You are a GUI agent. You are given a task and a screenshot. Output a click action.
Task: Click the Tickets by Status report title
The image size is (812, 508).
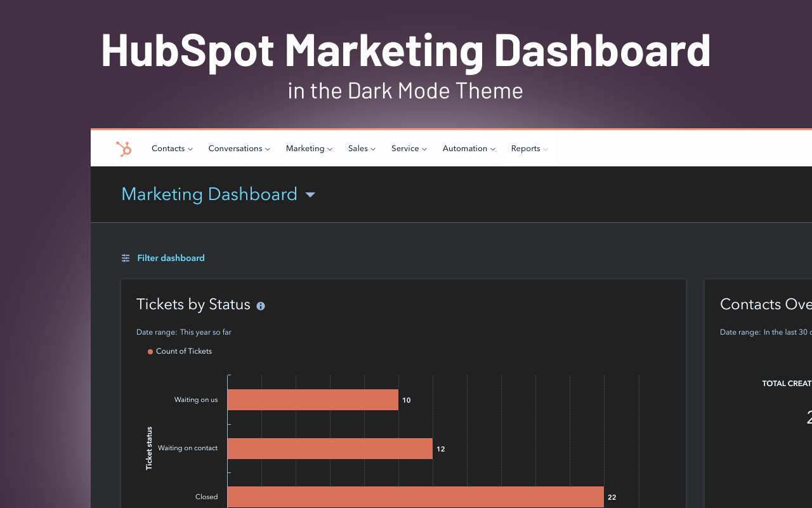tap(193, 304)
